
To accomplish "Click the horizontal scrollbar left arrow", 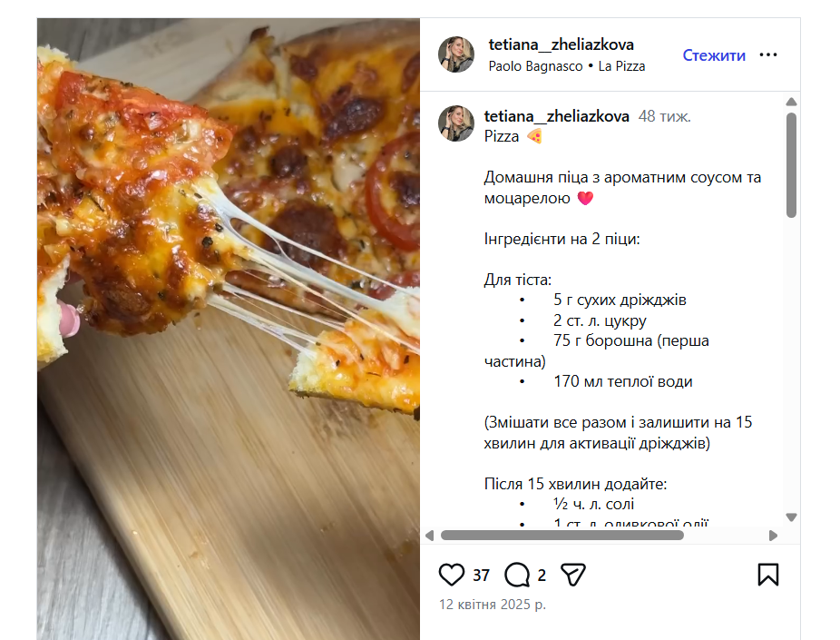I will pos(430,536).
